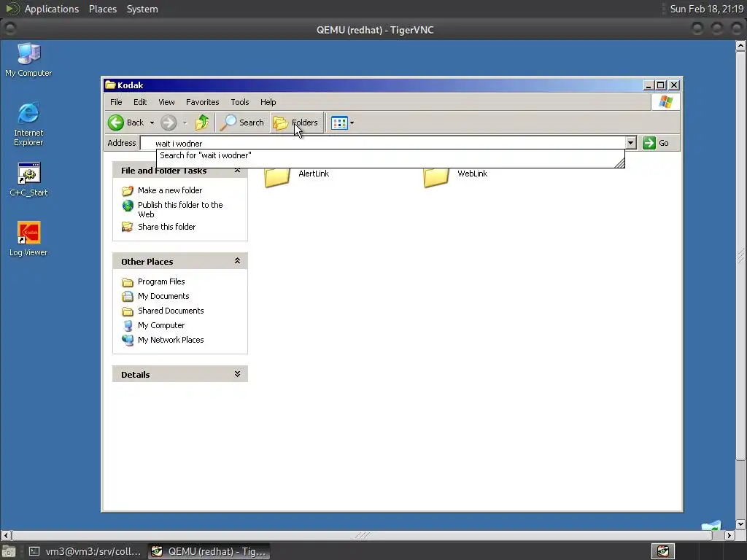Click Publish this folder to the Web
Image resolution: width=747 pixels, height=560 pixels.
[180, 209]
